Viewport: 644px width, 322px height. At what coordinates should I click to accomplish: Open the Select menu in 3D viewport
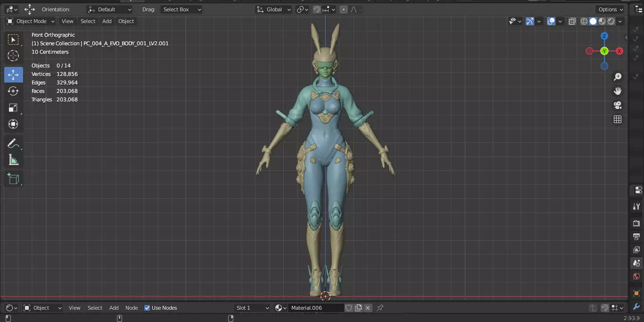pyautogui.click(x=88, y=21)
